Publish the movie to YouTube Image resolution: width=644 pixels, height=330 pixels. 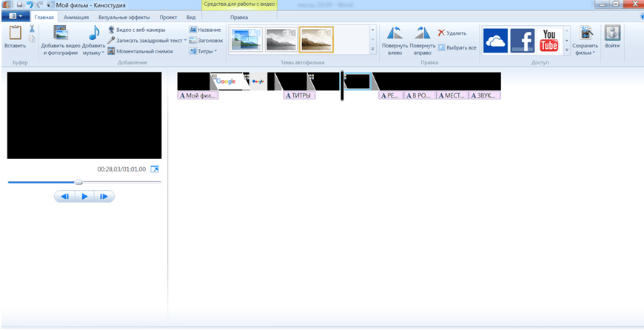pos(549,41)
